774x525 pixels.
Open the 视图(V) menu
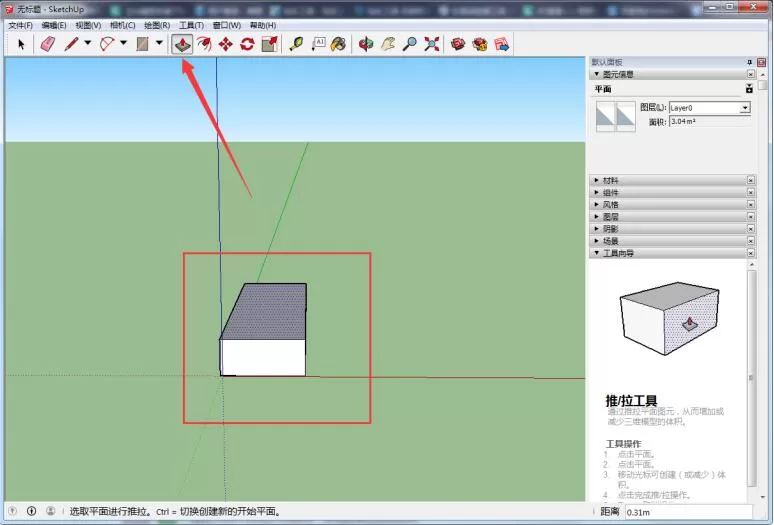coord(88,25)
